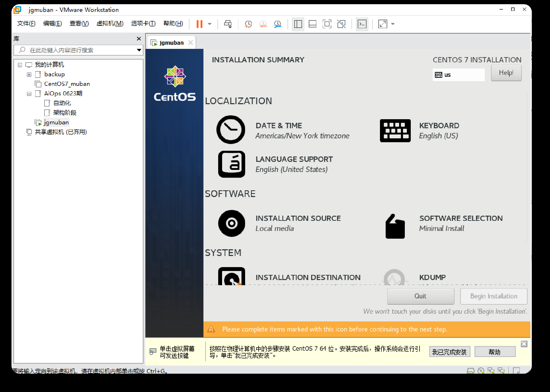Viewport: 550px width, 392px height.
Task: Open the power options arrow beside Pause
Action: pos(210,24)
